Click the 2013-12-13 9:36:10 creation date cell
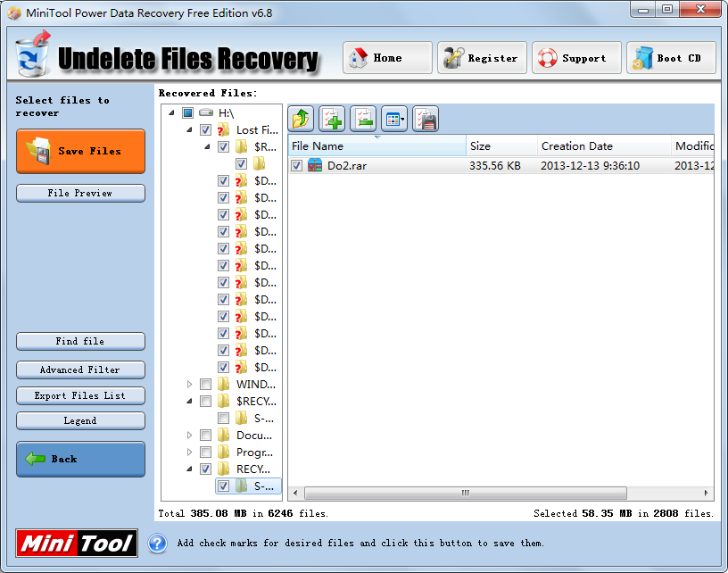The image size is (728, 573). (x=590, y=166)
